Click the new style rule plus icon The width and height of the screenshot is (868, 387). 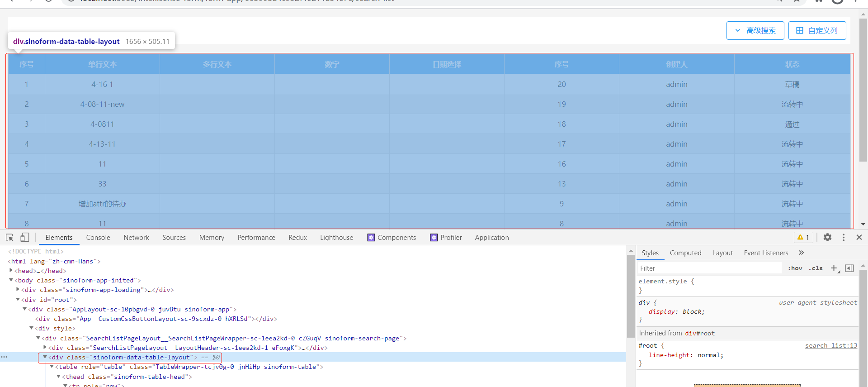(834, 268)
